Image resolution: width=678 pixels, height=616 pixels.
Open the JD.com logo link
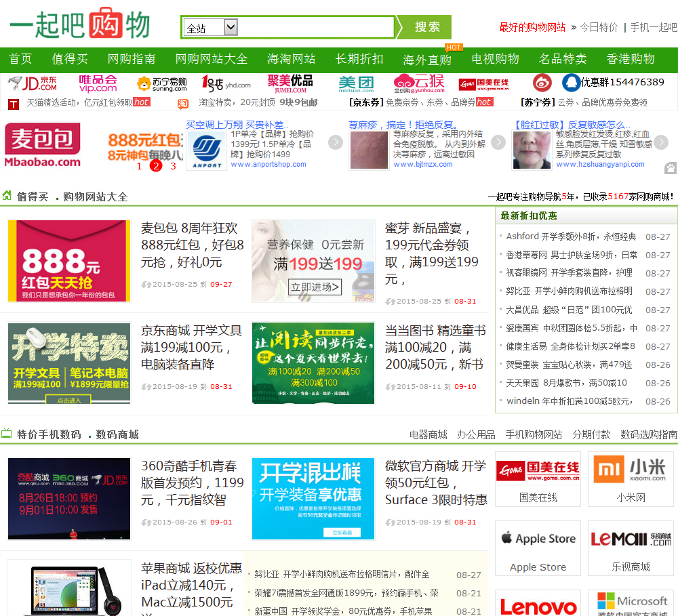33,83
